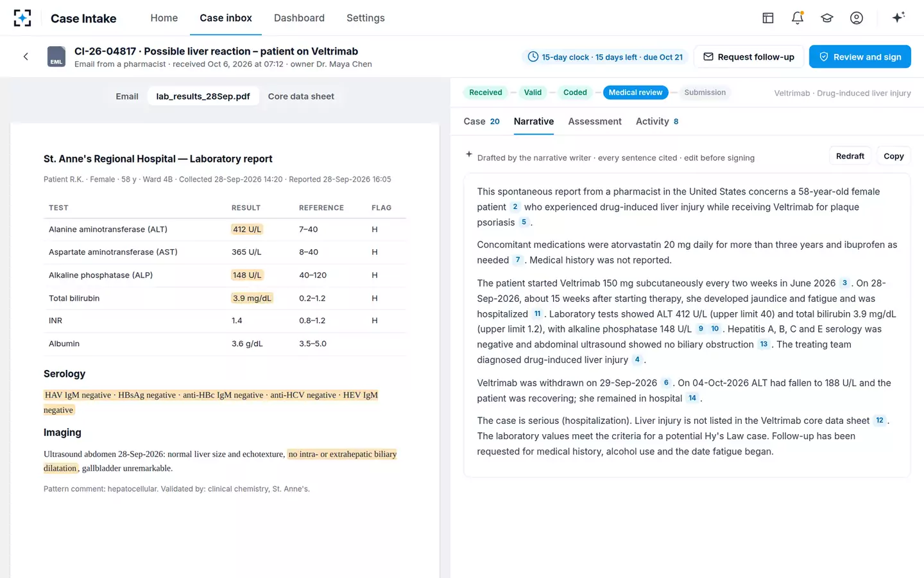Open citation 13 after biliary obstruction
Viewport: 924px width, 578px height.
(764, 344)
